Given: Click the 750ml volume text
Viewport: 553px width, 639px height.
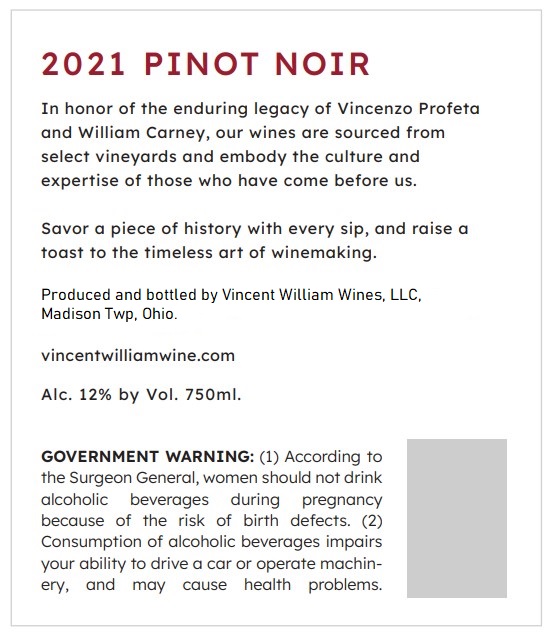Looking at the screenshot, I should [x=213, y=395].
